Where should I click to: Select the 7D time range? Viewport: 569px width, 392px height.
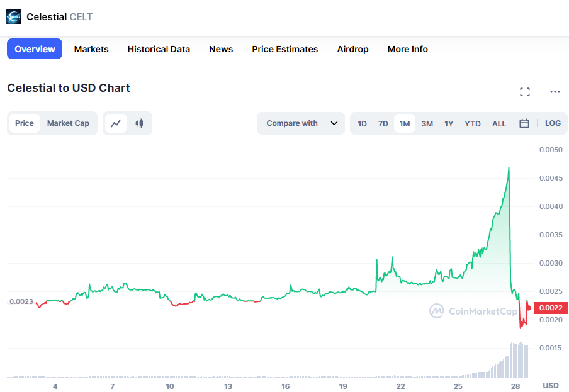click(383, 124)
